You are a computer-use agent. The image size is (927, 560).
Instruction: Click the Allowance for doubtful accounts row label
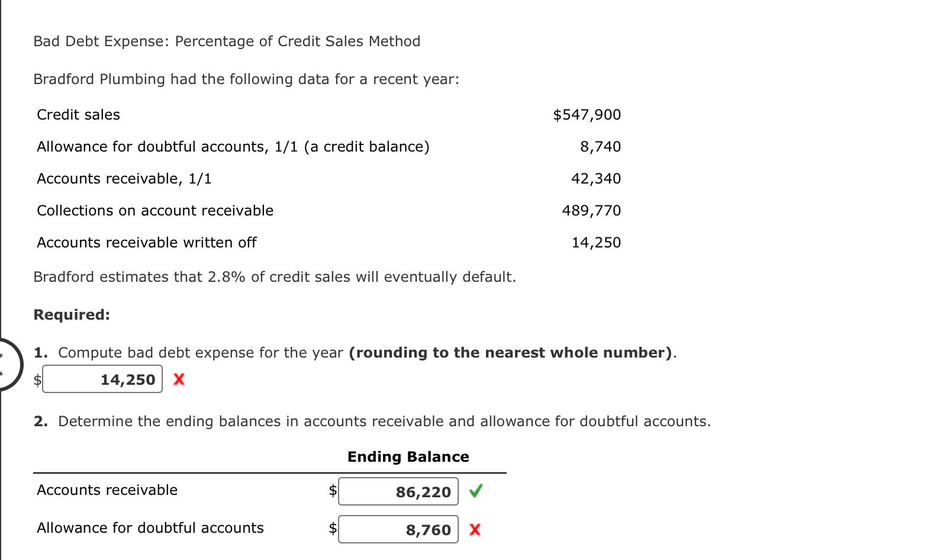click(x=150, y=527)
